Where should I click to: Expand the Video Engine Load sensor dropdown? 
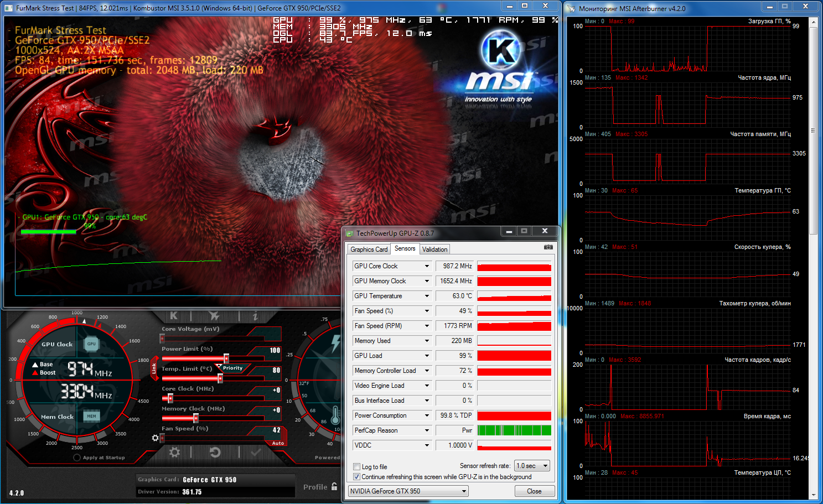pyautogui.click(x=427, y=386)
